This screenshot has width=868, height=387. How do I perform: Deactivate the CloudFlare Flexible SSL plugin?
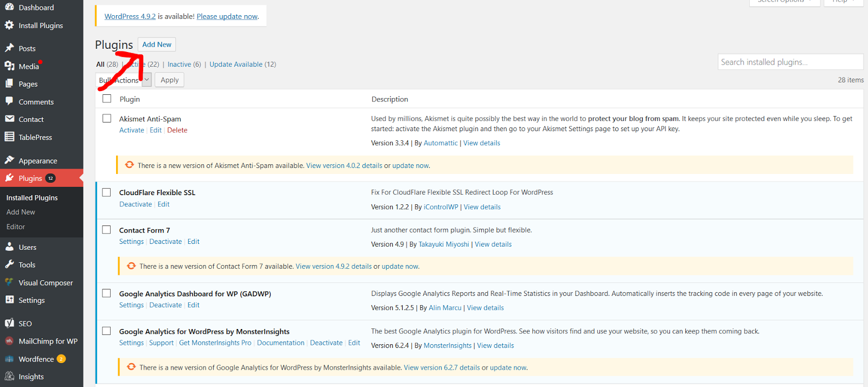[136, 204]
